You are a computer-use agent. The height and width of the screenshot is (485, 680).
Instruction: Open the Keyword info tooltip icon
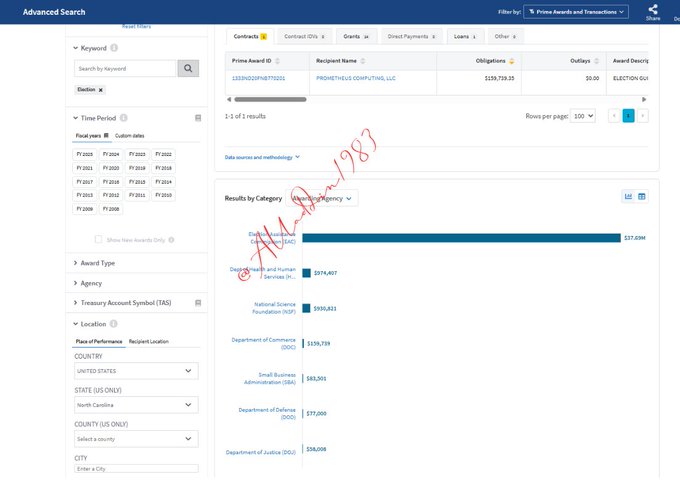(x=114, y=47)
